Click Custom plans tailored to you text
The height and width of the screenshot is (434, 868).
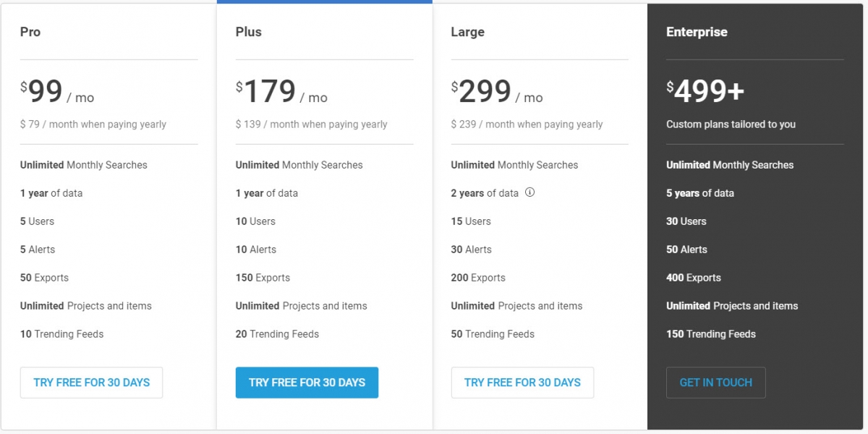click(x=731, y=124)
